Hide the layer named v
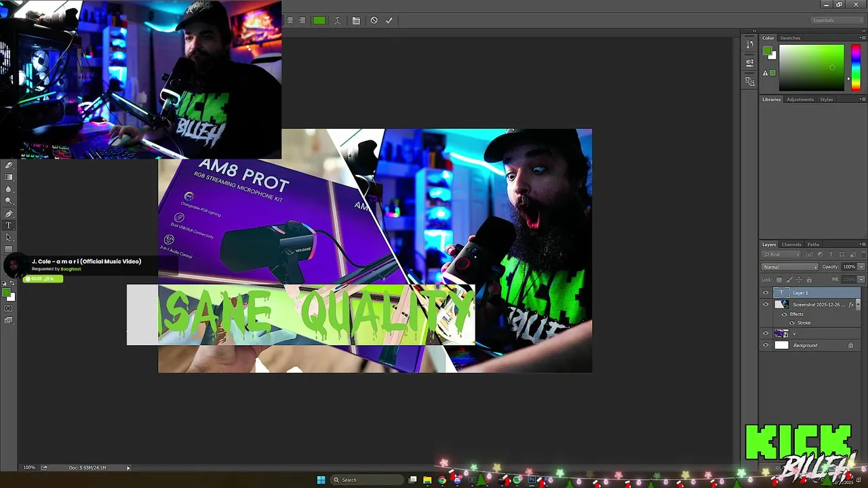The width and height of the screenshot is (868, 488). (766, 333)
